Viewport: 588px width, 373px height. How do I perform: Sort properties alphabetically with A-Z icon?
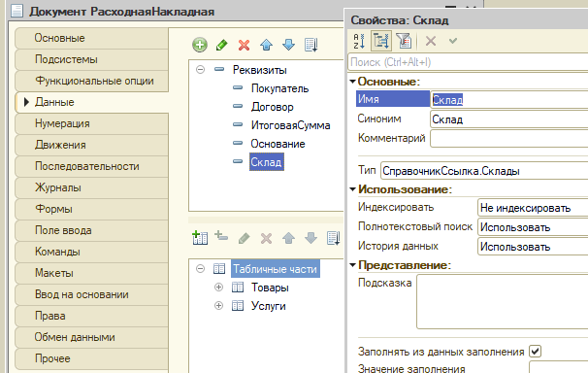click(x=359, y=41)
